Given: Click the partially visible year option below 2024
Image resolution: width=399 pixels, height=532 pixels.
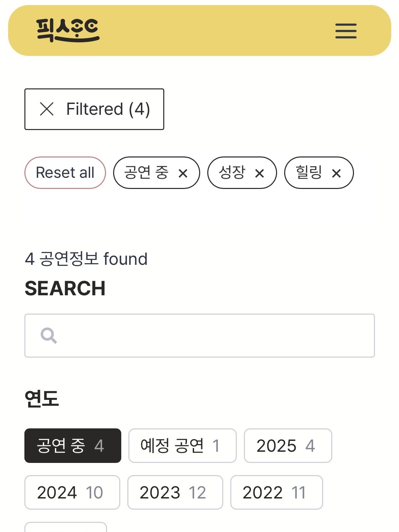Looking at the screenshot, I should pyautogui.click(x=66, y=527).
